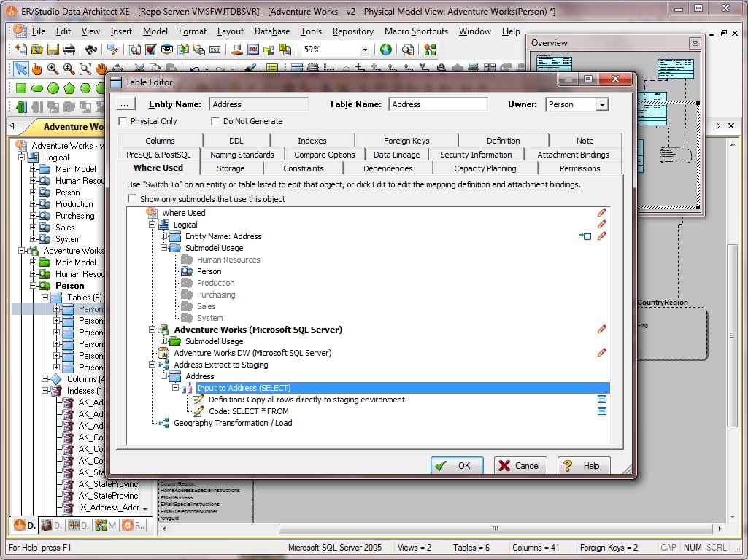This screenshot has width=748, height=560.
Task: Enable Show only submodels that use this object
Action: [x=132, y=199]
